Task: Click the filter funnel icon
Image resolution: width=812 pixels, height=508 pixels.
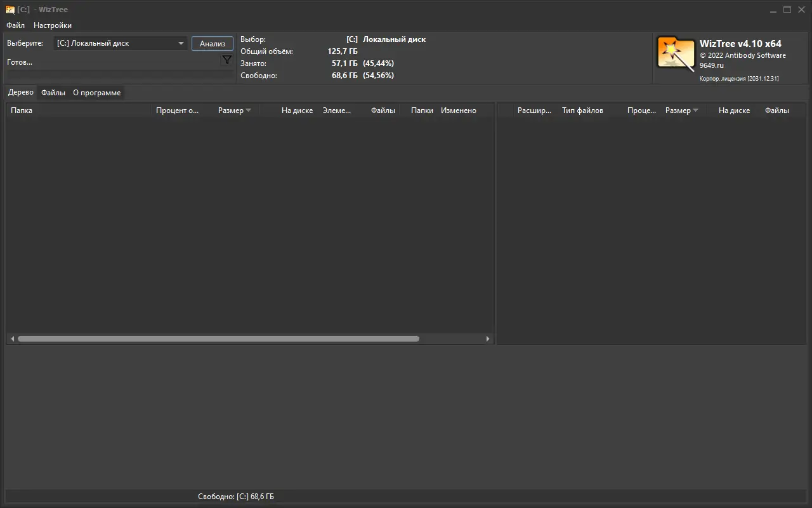Action: point(226,60)
